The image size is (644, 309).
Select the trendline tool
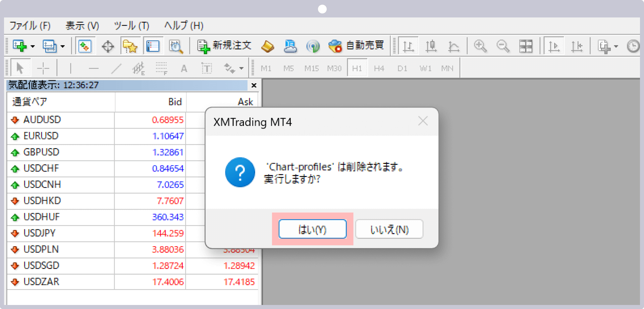116,69
